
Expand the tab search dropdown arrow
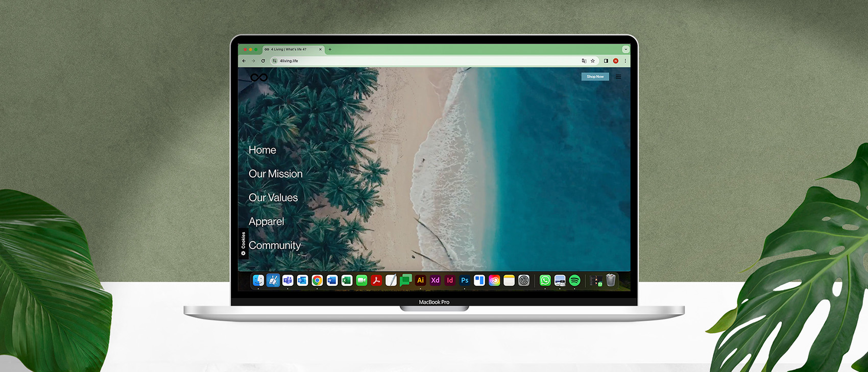point(625,49)
